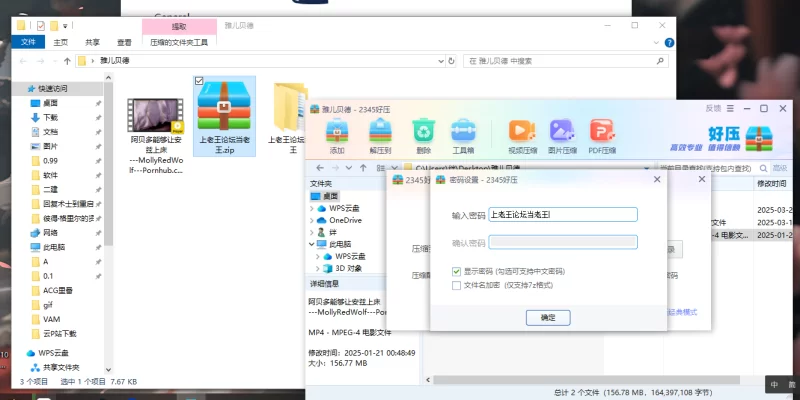The width and height of the screenshot is (800, 400).
Task: Go forward with 好压 right arrow
Action: click(x=335, y=167)
